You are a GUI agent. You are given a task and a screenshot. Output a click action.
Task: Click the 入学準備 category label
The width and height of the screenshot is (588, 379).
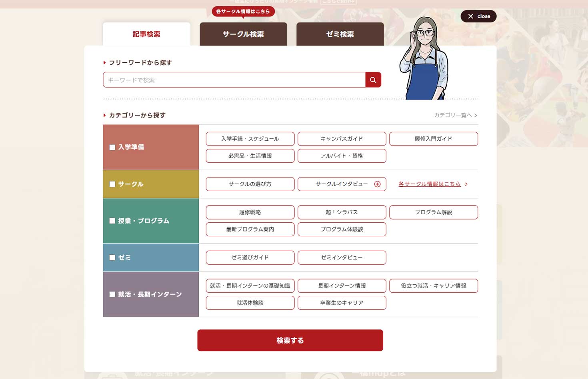[x=131, y=147]
